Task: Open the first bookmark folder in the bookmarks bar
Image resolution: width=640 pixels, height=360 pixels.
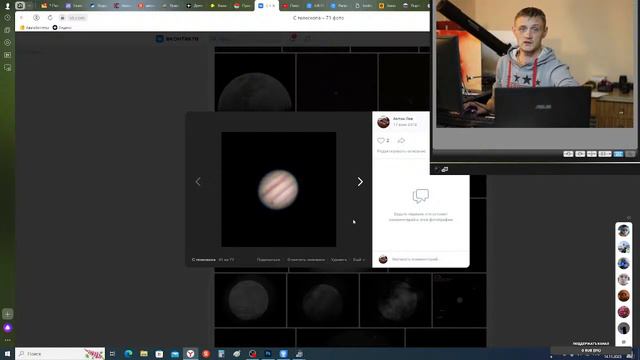Action: [34, 27]
